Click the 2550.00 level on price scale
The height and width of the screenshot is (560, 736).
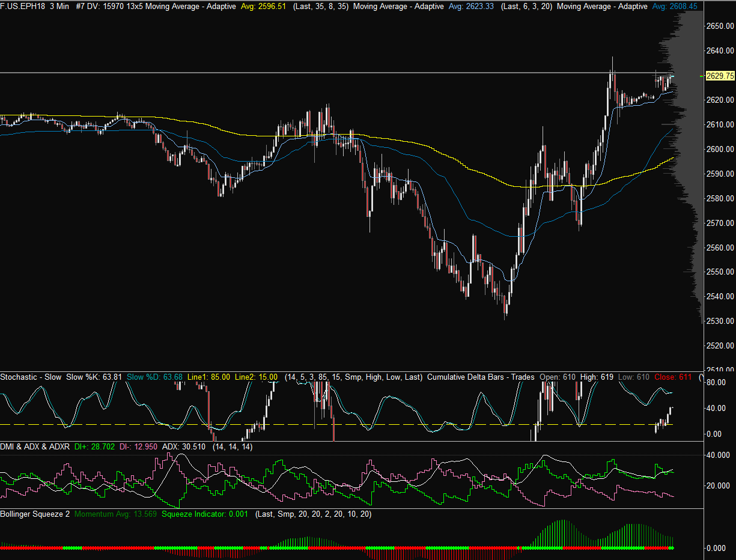click(720, 272)
